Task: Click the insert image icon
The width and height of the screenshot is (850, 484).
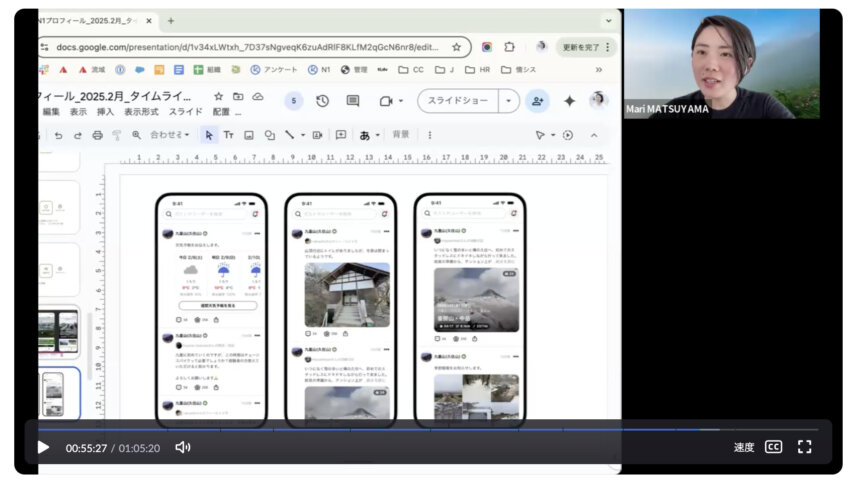Action: tap(248, 135)
